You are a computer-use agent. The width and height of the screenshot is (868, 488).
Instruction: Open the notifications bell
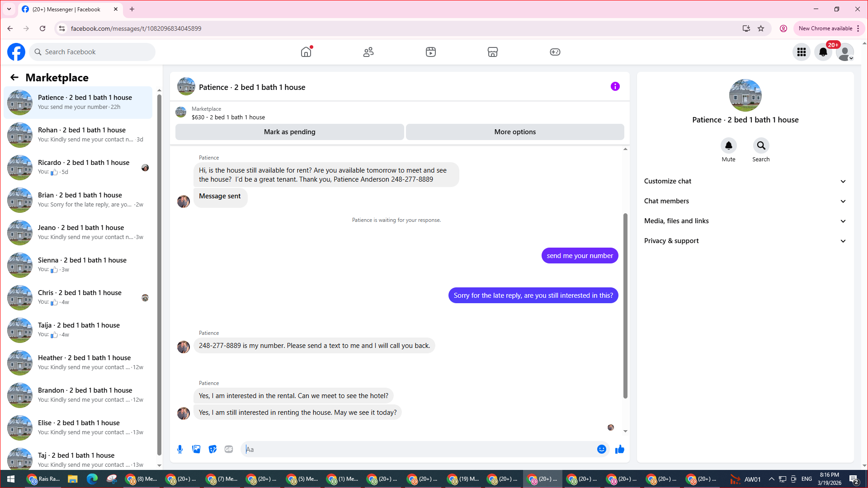(x=823, y=52)
